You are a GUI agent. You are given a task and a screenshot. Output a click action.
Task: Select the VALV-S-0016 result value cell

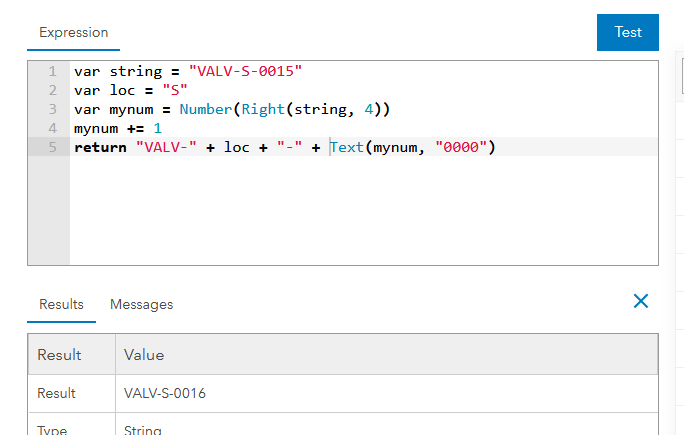click(x=165, y=394)
